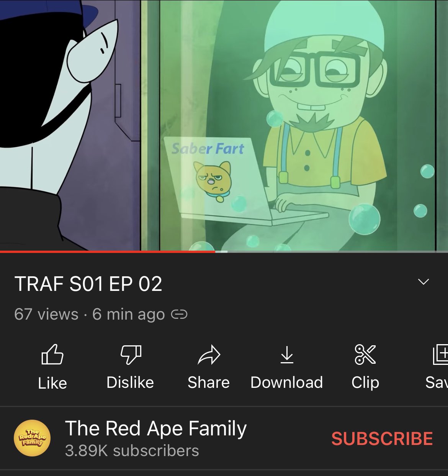Subscribe to The Red Ape Family
This screenshot has width=448, height=476.
(x=382, y=438)
